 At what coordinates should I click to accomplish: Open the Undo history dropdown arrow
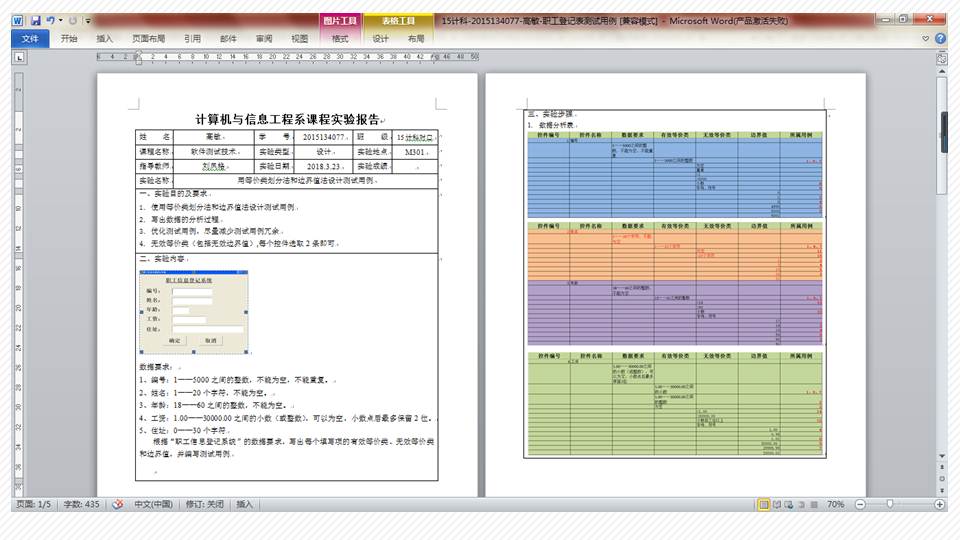(61, 20)
